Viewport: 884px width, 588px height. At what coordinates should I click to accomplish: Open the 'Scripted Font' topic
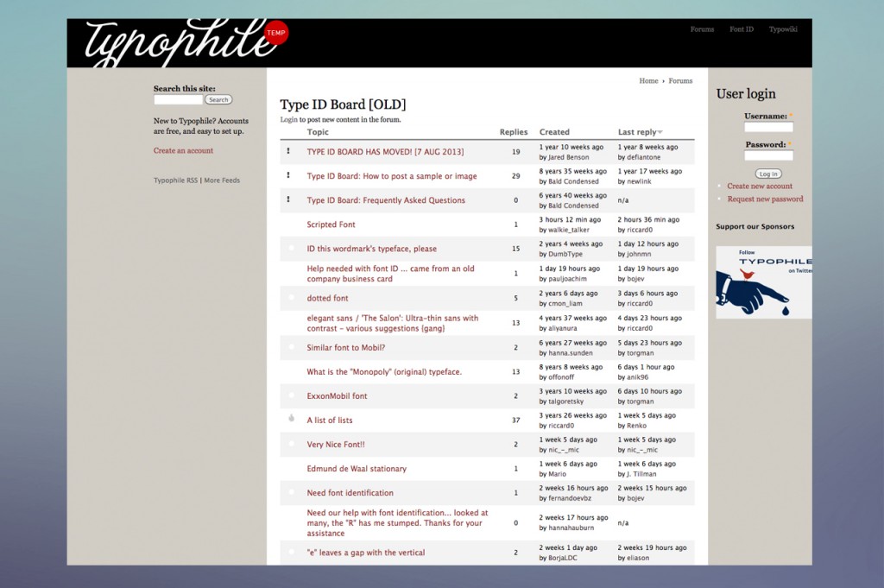pos(331,224)
